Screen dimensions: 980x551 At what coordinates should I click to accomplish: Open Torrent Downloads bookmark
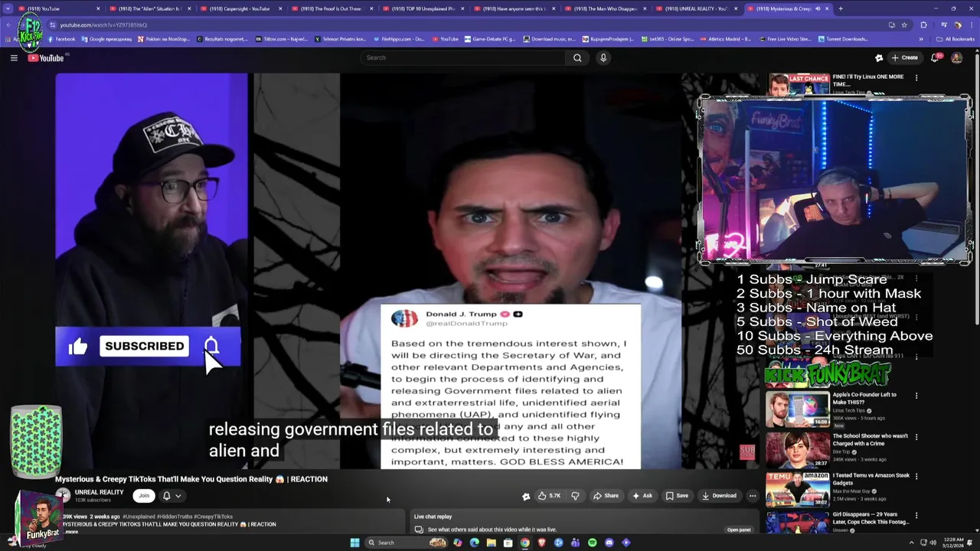click(843, 39)
